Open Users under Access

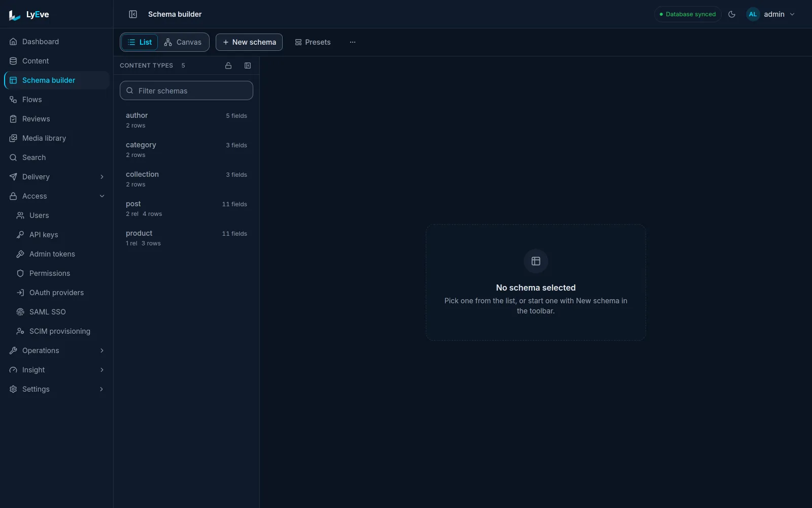[60, 215]
